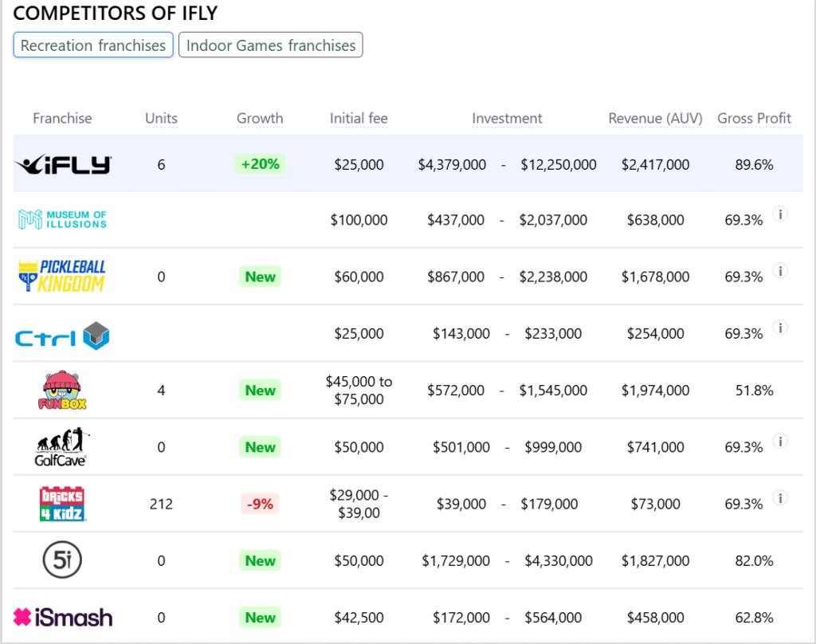Open the iFLY franchise logo
The width and height of the screenshot is (816, 644).
pos(62,164)
